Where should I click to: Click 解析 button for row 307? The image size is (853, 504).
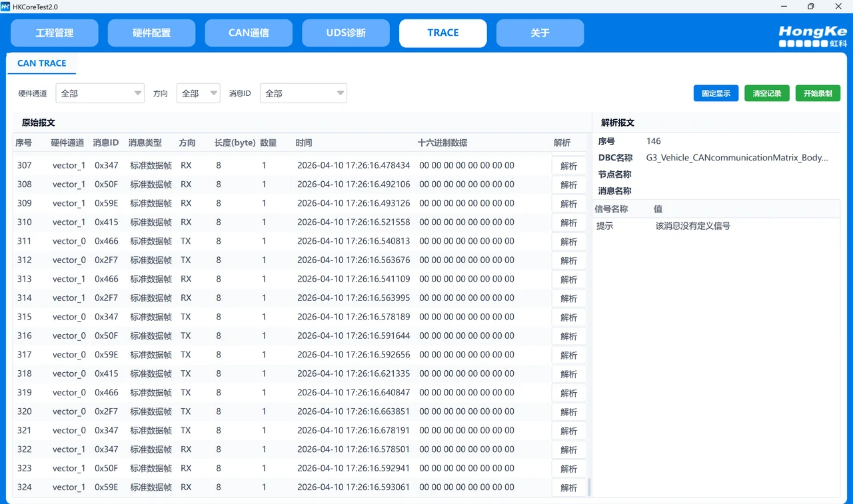568,166
